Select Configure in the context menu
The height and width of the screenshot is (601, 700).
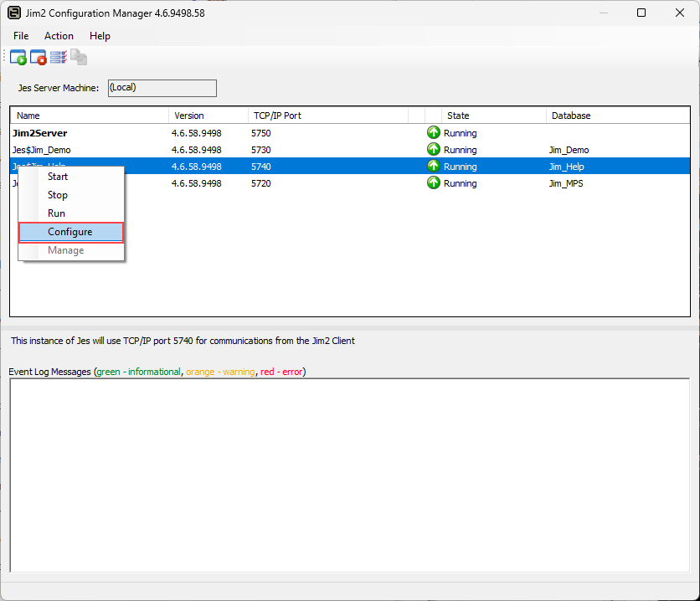pyautogui.click(x=71, y=232)
